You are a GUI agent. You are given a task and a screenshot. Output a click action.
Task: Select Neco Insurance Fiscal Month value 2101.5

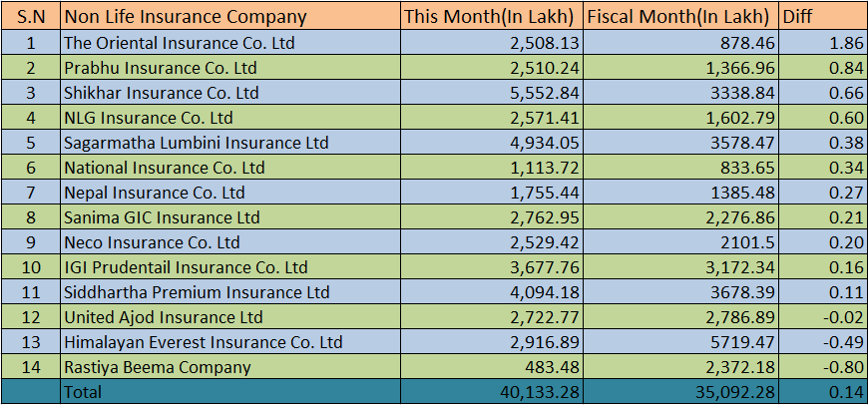[x=744, y=242]
